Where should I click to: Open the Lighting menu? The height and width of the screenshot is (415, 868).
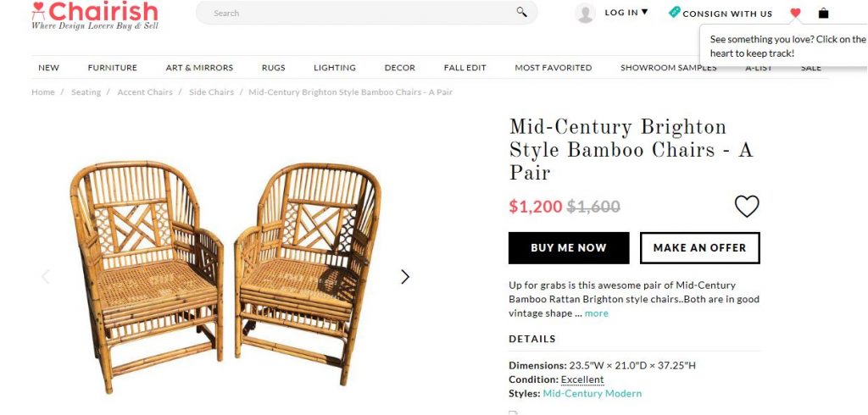[334, 68]
